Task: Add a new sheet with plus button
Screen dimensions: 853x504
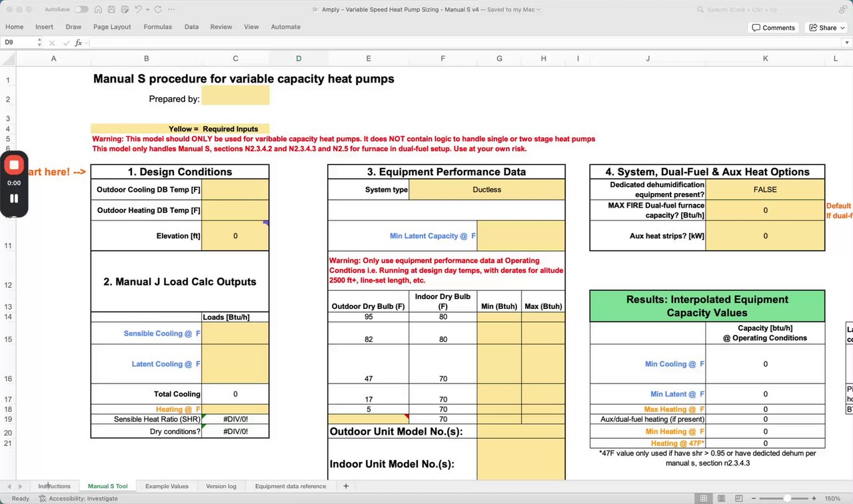Action: tap(346, 486)
